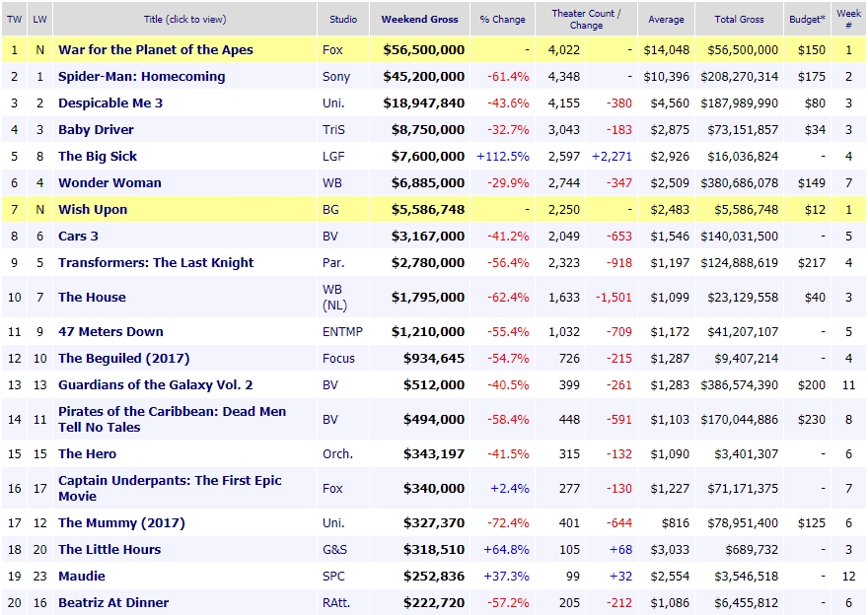Click the -72.4% change value
The height and width of the screenshot is (615, 868).
pyautogui.click(x=508, y=522)
